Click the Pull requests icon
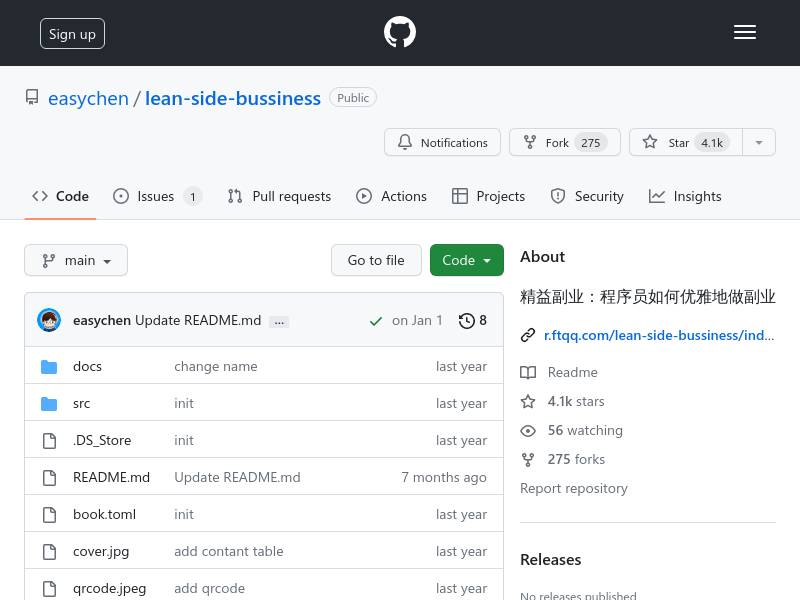This screenshot has height=600, width=800. click(235, 196)
